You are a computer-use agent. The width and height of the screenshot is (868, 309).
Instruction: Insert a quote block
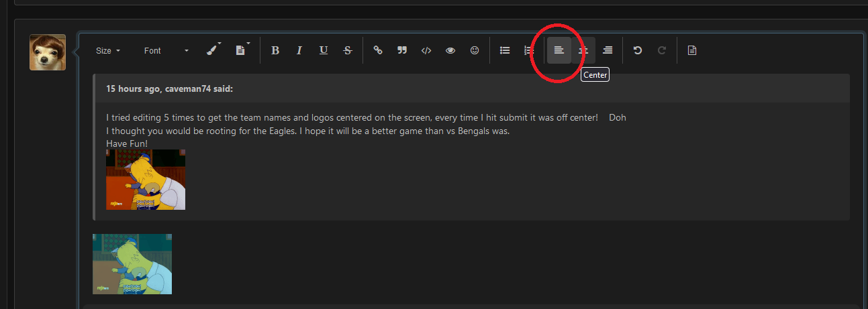(x=402, y=50)
